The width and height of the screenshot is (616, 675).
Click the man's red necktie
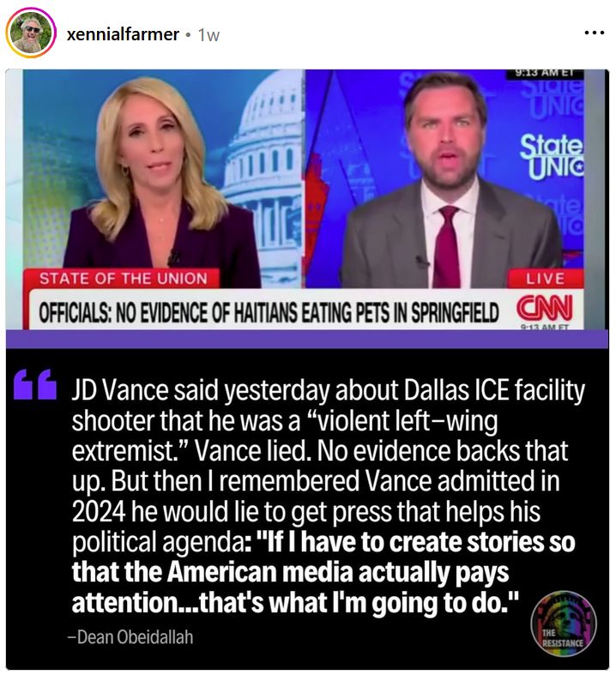(448, 244)
